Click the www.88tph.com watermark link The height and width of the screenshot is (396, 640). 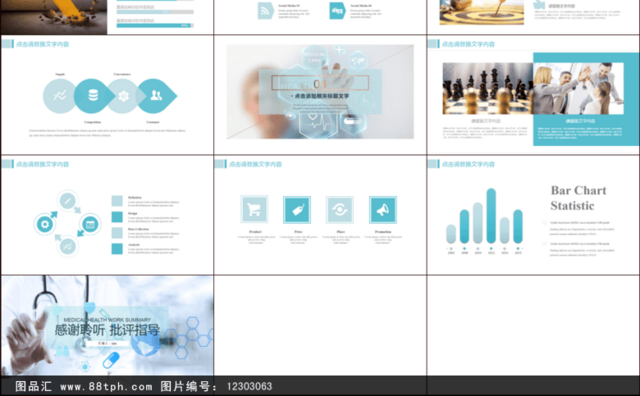pos(106,386)
